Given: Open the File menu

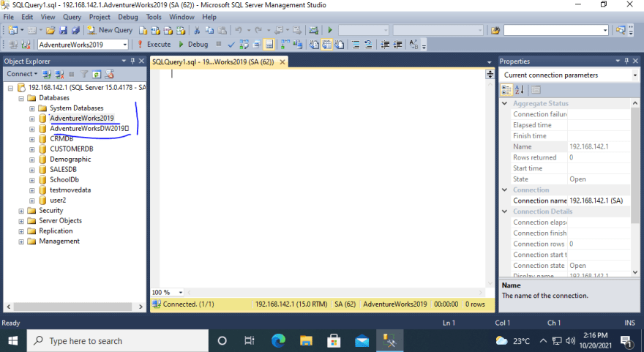Looking at the screenshot, I should 9,17.
